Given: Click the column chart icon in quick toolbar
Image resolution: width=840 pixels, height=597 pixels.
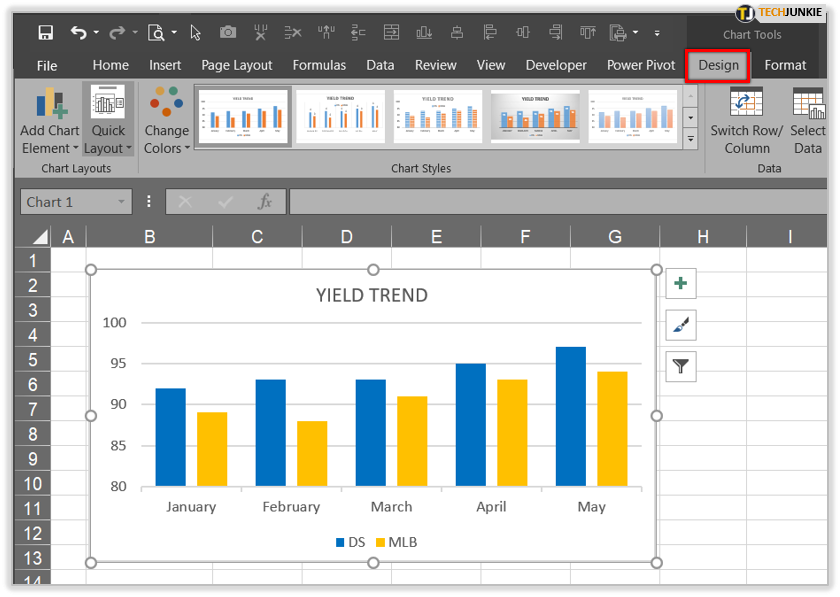Looking at the screenshot, I should click(x=424, y=33).
